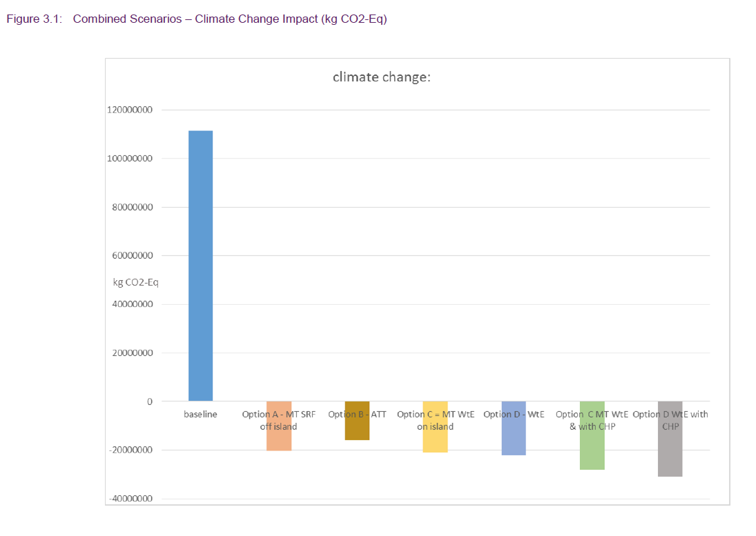Click the -20000000 y-axis label

click(x=130, y=450)
